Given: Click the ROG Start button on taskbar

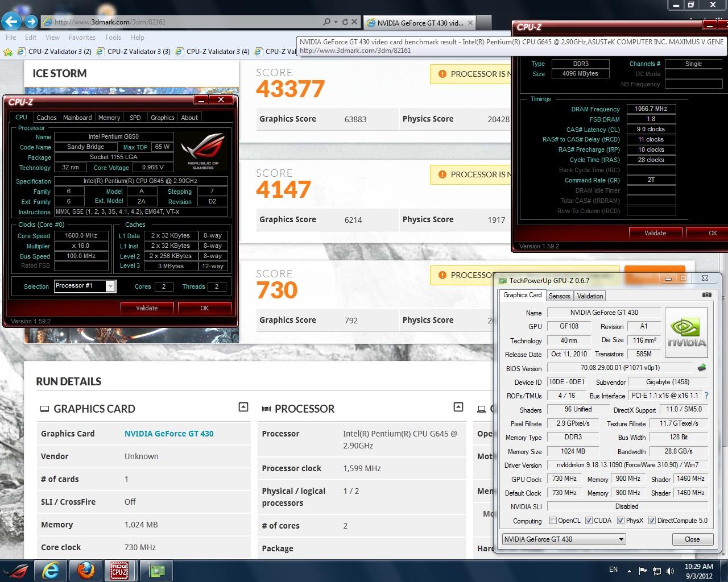Looking at the screenshot, I should (15, 570).
